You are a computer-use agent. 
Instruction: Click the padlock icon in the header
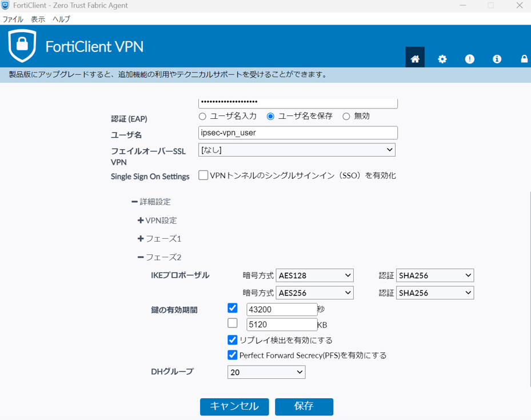coord(524,59)
